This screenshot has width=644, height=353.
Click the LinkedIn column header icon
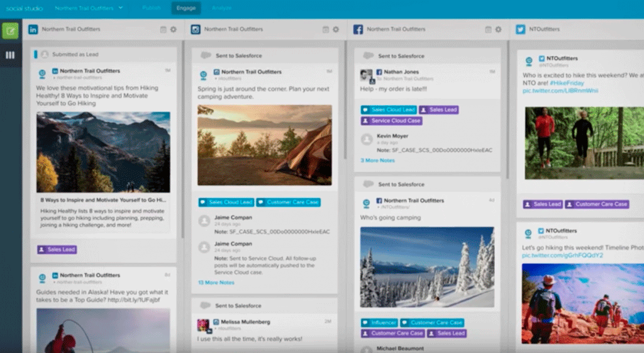pos(33,29)
